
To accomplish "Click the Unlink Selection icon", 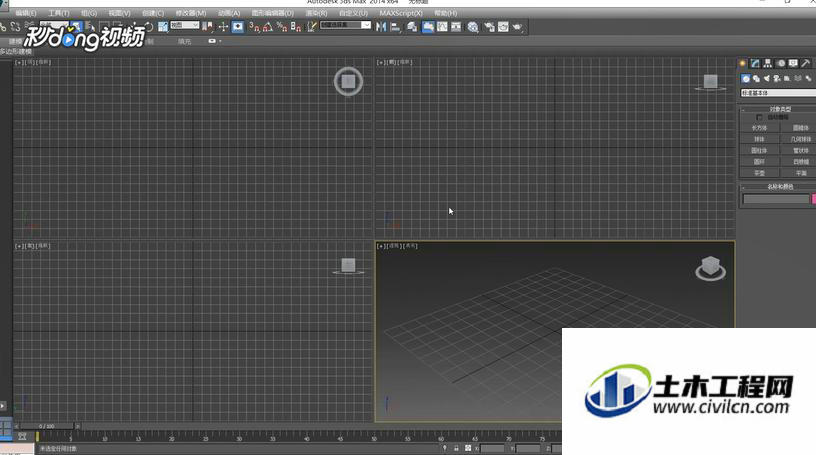I will pos(16,27).
